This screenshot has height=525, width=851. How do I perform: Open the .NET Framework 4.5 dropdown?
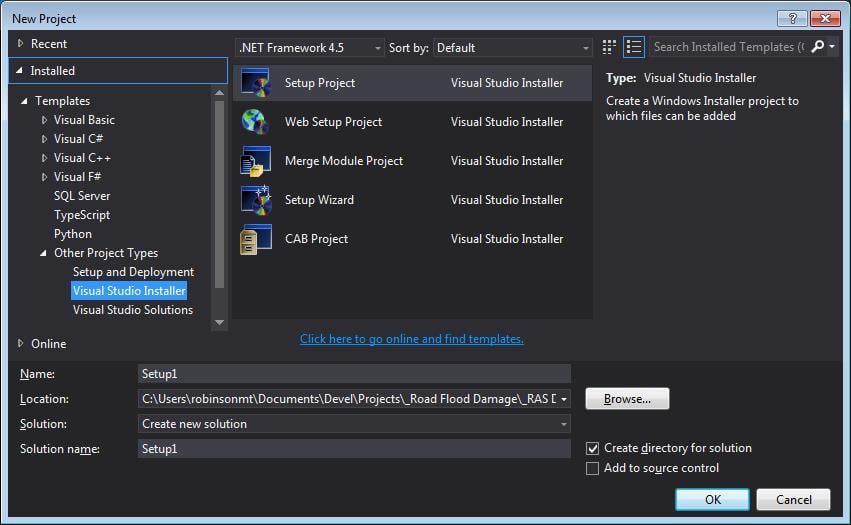coord(309,48)
